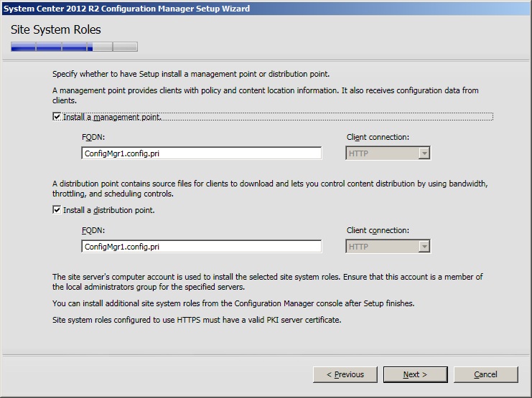Click the distribution point FQDN text field
This screenshot has height=398, width=532.
[201, 247]
